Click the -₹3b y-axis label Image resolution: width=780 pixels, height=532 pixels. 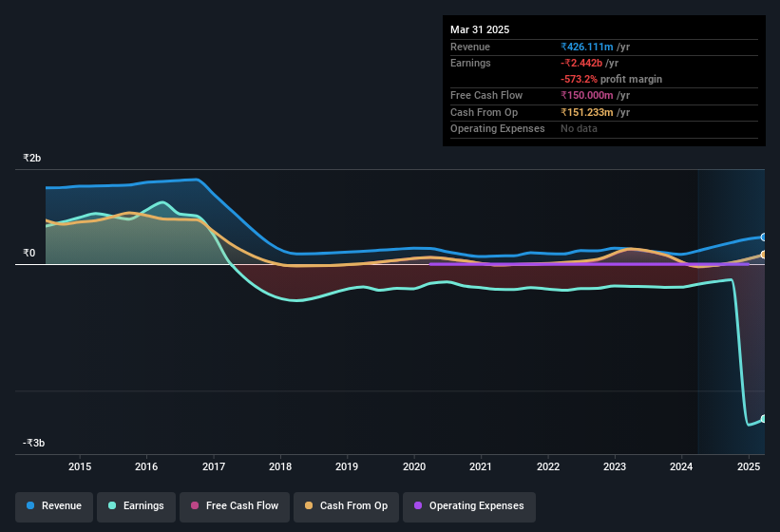point(34,443)
